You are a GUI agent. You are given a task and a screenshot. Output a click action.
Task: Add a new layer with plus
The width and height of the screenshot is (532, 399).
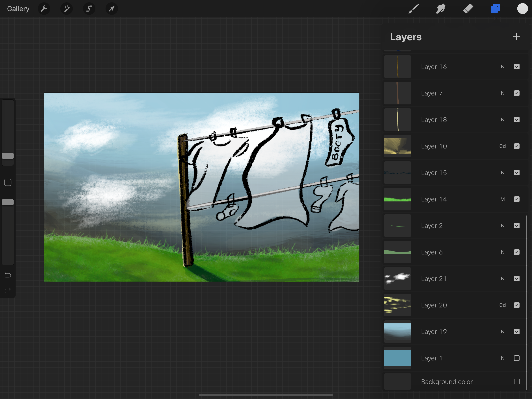[516, 37]
